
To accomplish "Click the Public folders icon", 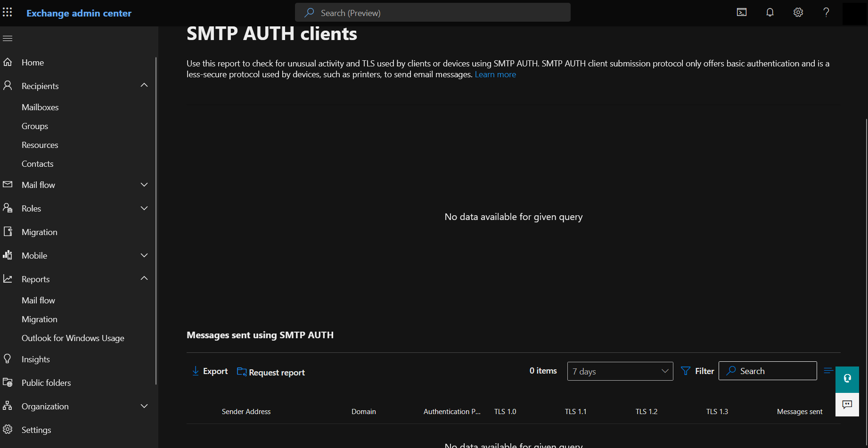I will click(x=8, y=382).
